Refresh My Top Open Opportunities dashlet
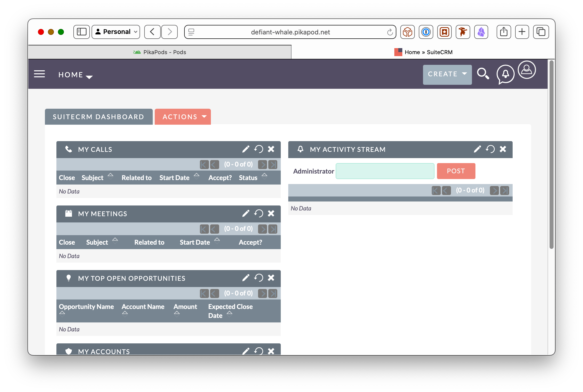The width and height of the screenshot is (583, 392). pos(259,278)
